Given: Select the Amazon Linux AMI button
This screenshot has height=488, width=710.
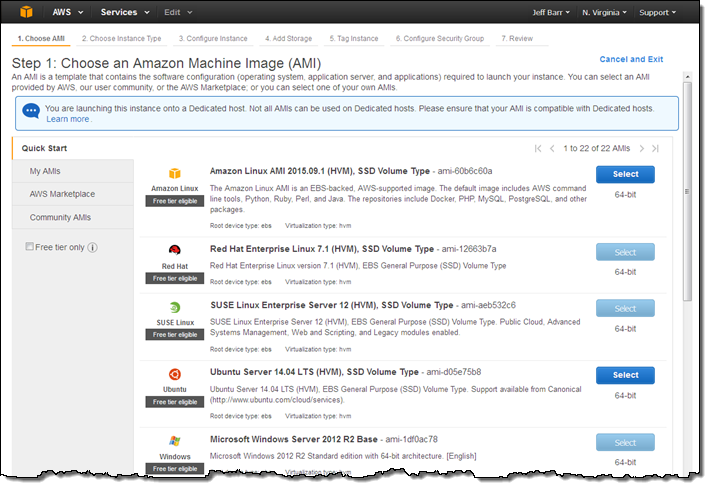Looking at the screenshot, I should [625, 174].
